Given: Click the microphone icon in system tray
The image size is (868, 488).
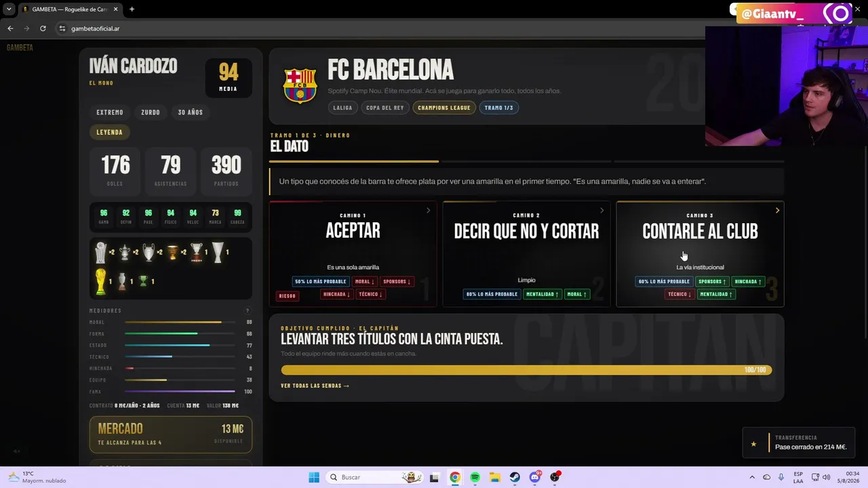Looking at the screenshot, I should click(x=781, y=477).
